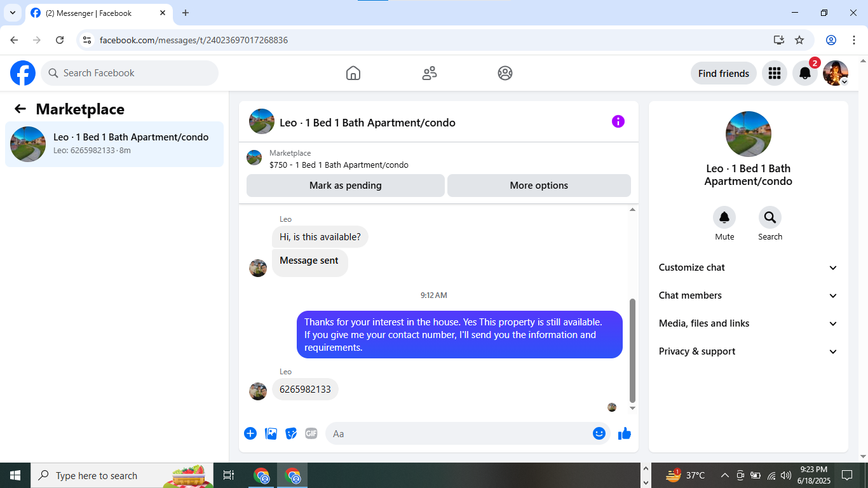Click the blue 'Thanks for your interest' message
This screenshot has width=868, height=488.
click(459, 335)
